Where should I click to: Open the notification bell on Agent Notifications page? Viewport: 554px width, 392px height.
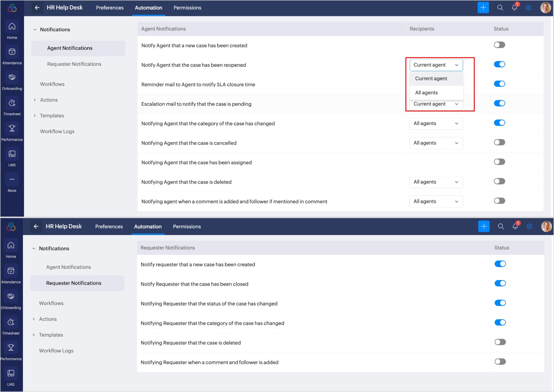[514, 8]
